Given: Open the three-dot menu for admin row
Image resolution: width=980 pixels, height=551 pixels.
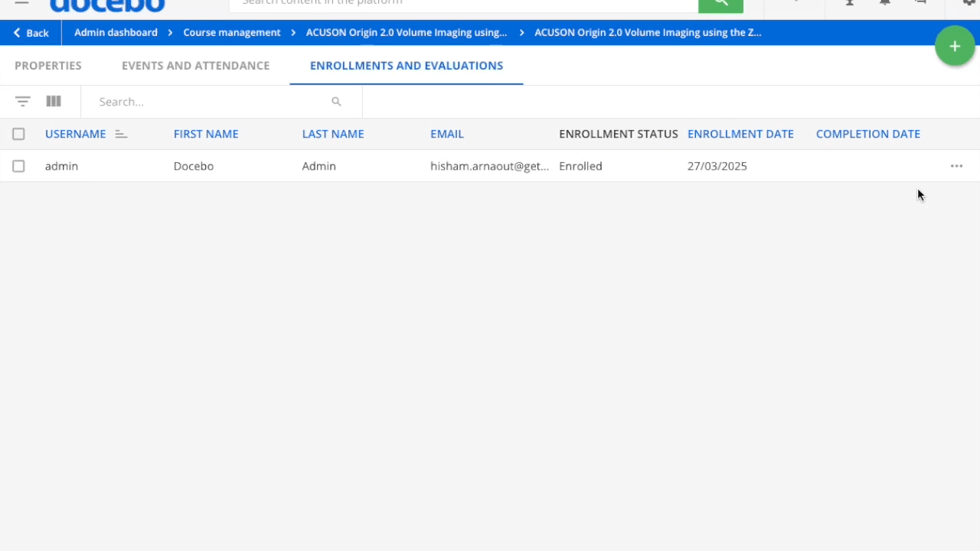Looking at the screenshot, I should pos(956,166).
